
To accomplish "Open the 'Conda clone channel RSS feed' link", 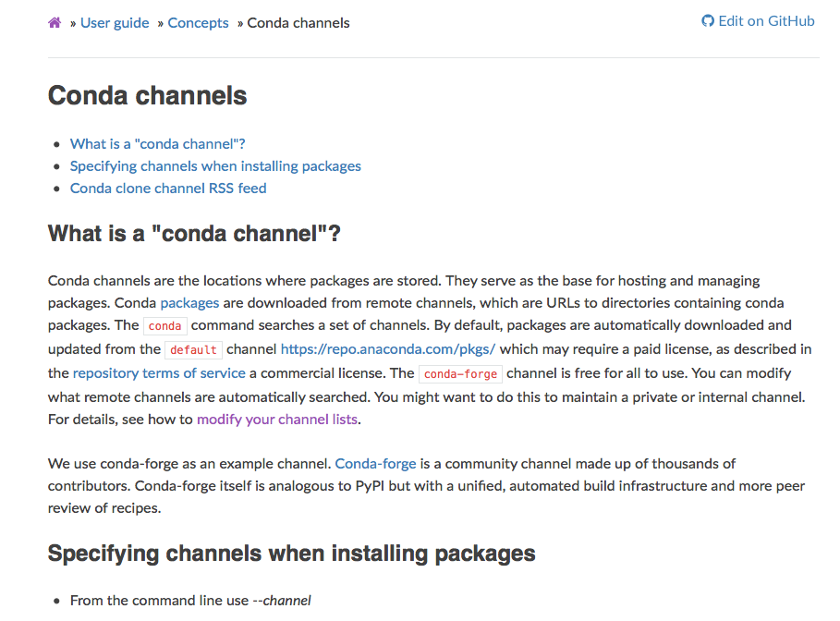I will [x=168, y=188].
